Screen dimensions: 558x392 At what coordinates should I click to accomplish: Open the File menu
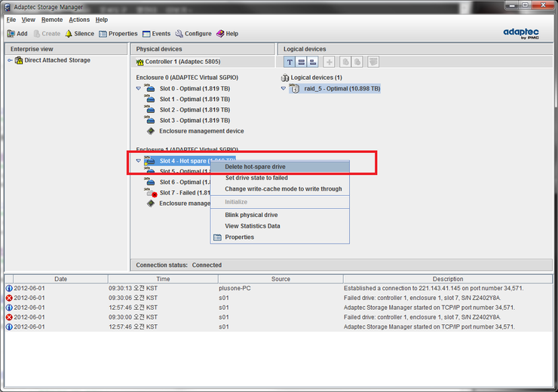pos(11,20)
